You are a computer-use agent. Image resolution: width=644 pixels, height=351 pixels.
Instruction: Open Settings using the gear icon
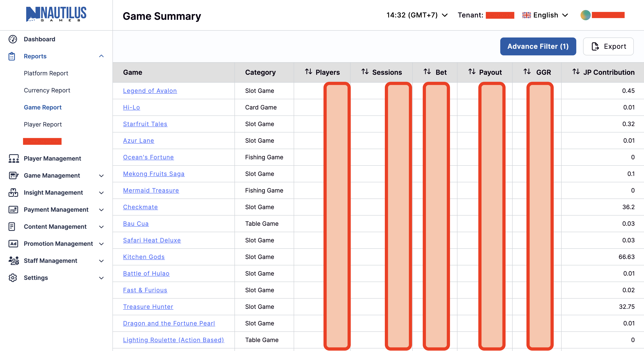coord(13,278)
